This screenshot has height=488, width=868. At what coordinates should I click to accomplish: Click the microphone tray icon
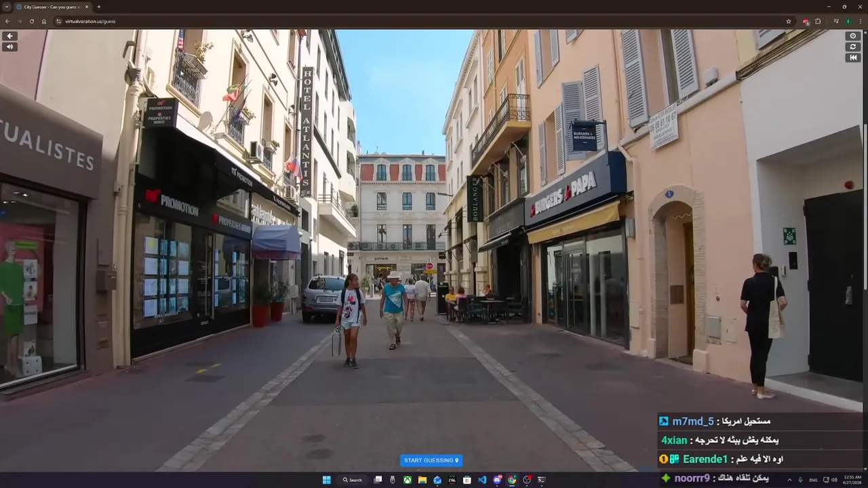tap(800, 480)
